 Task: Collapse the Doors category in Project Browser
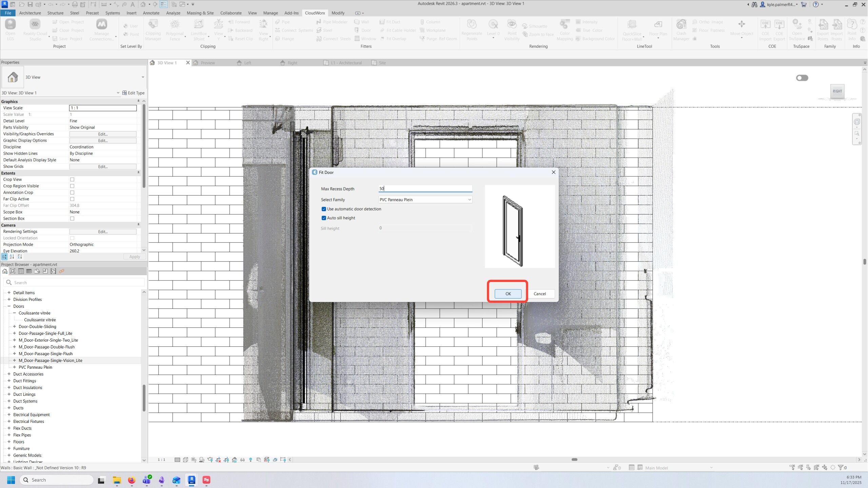9,306
